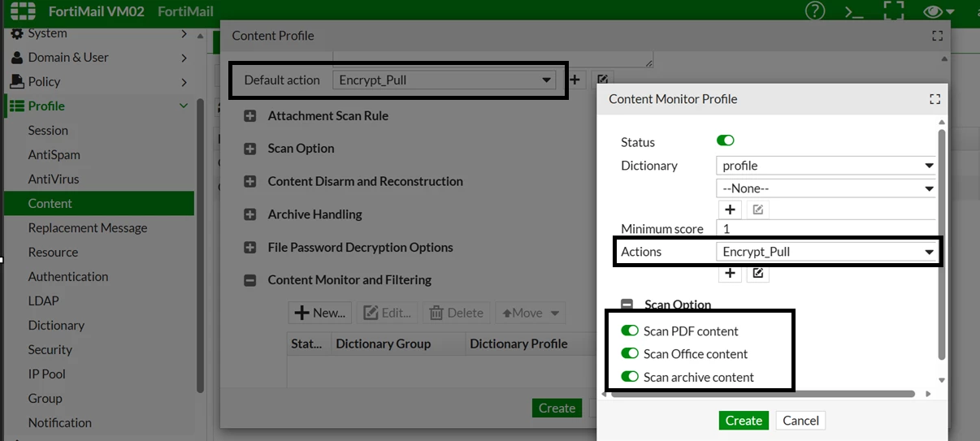Expand the Scan Option section in Content Profile
980x441 pixels.
250,149
